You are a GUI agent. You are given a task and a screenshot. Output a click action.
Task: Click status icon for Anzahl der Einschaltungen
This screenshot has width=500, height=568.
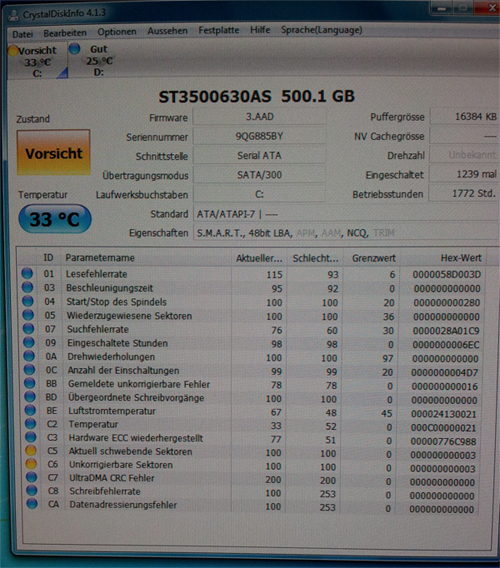pos(29,369)
